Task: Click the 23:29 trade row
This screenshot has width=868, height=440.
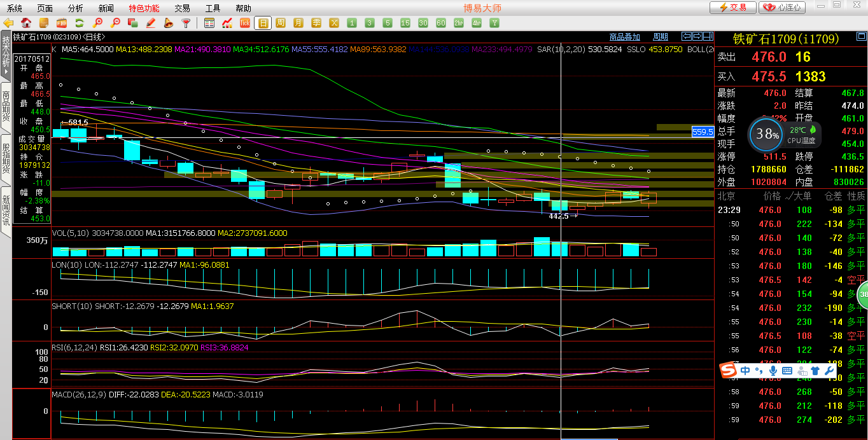Action: click(x=791, y=210)
